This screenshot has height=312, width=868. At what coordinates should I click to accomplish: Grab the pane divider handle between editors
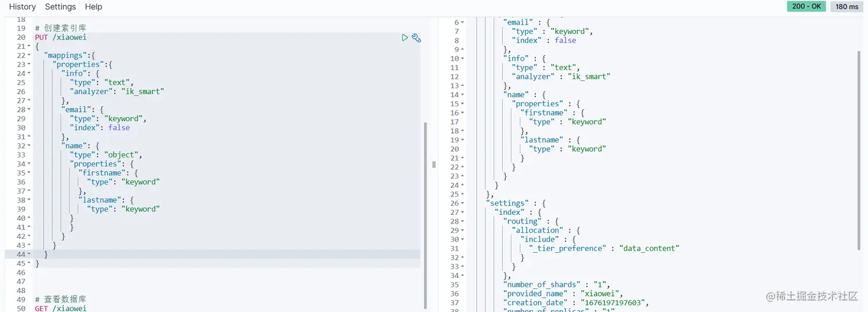(434, 164)
